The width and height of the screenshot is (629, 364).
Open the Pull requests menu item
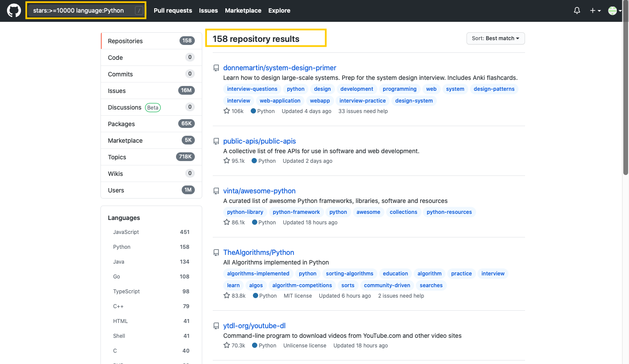tap(173, 10)
